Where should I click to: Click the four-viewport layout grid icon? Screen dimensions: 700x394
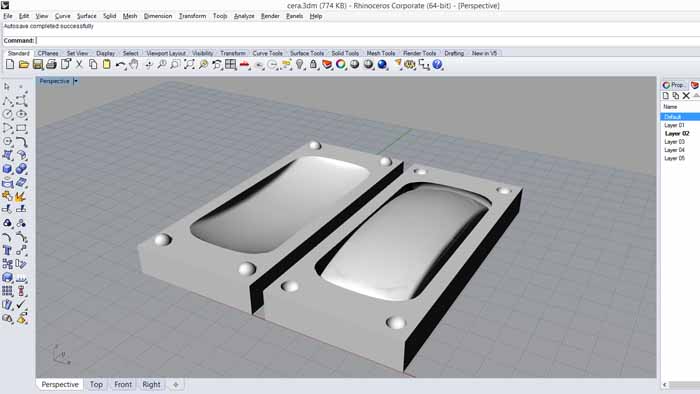230,65
